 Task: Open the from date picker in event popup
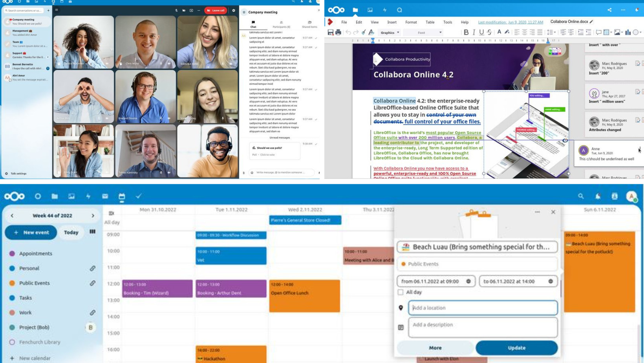click(436, 281)
